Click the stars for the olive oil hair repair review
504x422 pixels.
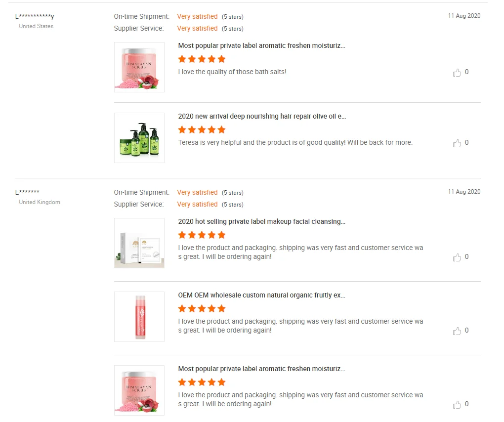[x=202, y=130]
